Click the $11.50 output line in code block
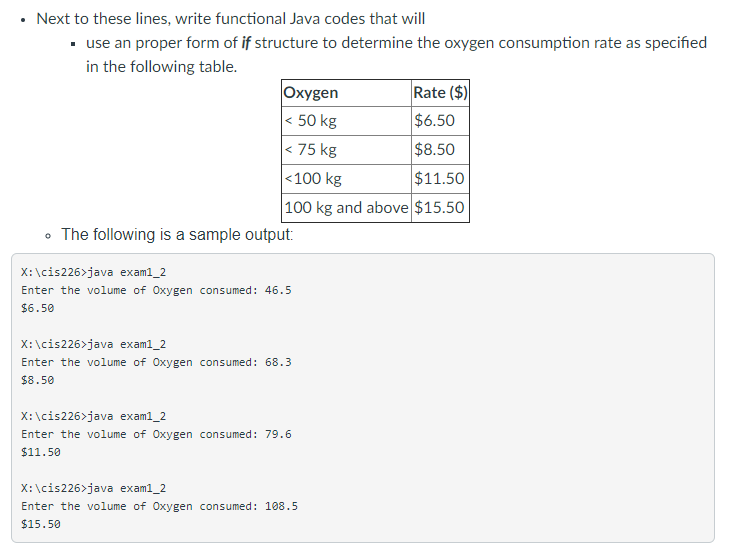Viewport: 729px width, 557px height. coord(40,452)
